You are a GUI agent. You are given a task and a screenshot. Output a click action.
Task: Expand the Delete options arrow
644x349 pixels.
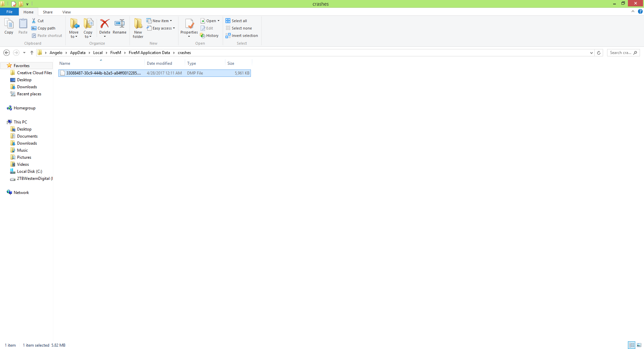coord(105,37)
